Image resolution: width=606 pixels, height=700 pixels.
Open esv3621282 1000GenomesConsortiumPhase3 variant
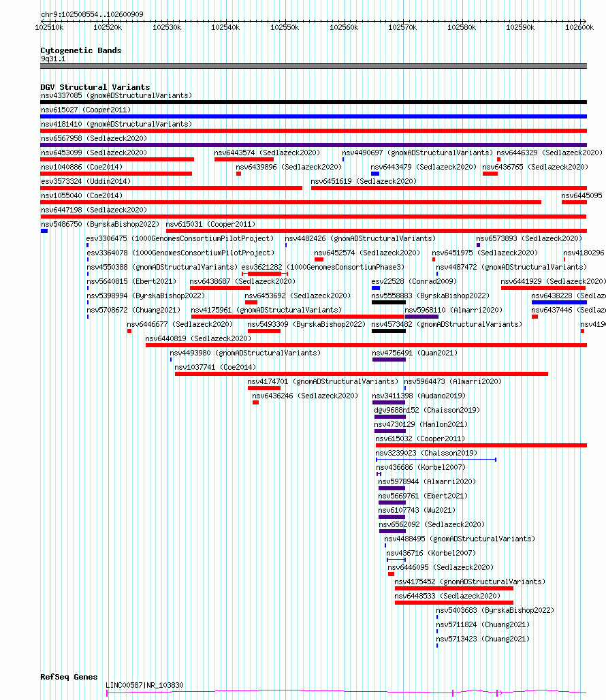(323, 267)
